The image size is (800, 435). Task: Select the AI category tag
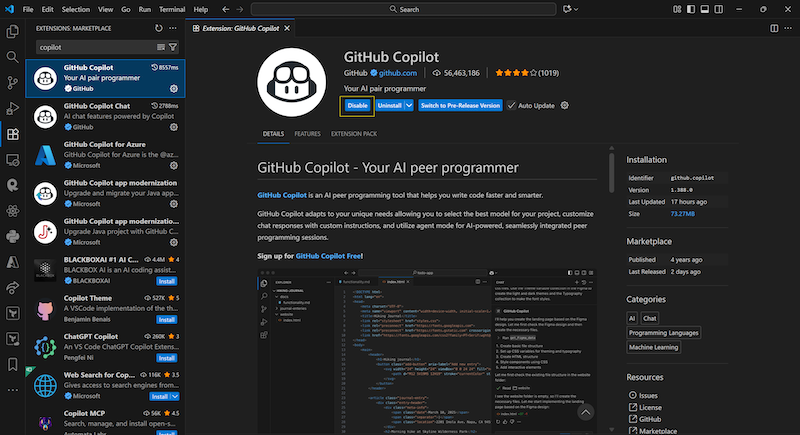click(x=632, y=318)
